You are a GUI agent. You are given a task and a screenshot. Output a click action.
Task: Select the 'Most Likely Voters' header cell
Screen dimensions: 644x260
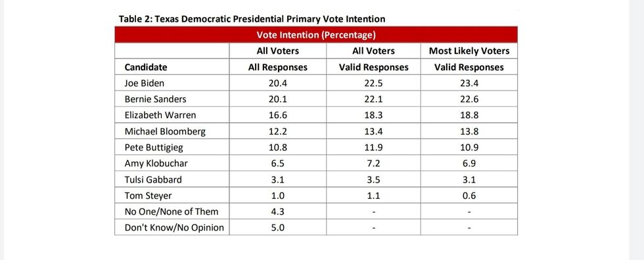point(469,51)
